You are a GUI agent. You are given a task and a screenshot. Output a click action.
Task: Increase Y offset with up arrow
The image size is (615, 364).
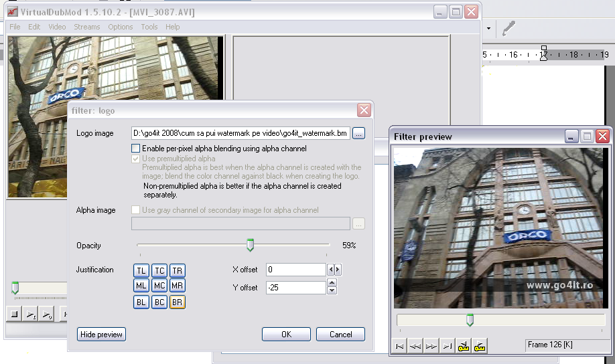click(332, 283)
